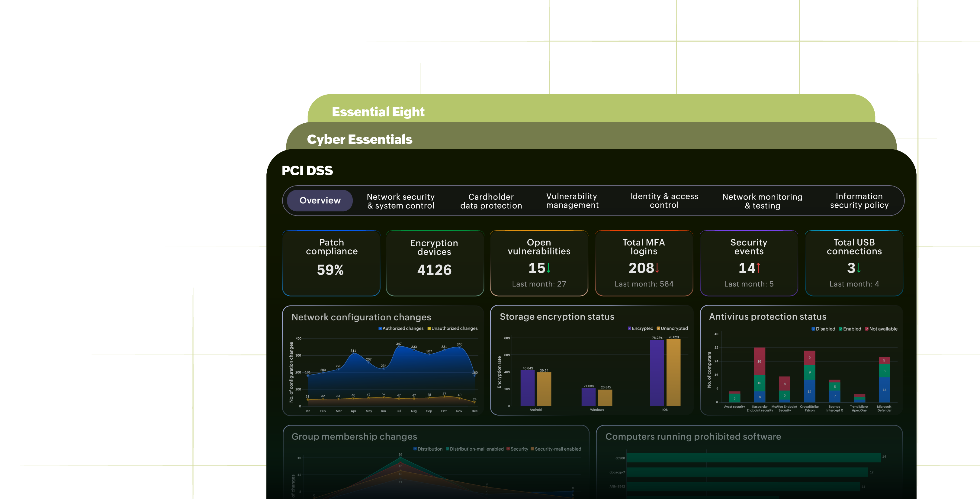
Task: Click the Windows encrypted bar 21.08%
Action: [589, 397]
